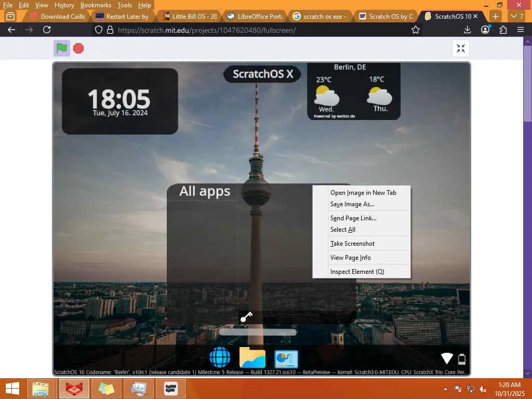
Task: Click the ScratchOS X title pill
Action: pyautogui.click(x=262, y=74)
